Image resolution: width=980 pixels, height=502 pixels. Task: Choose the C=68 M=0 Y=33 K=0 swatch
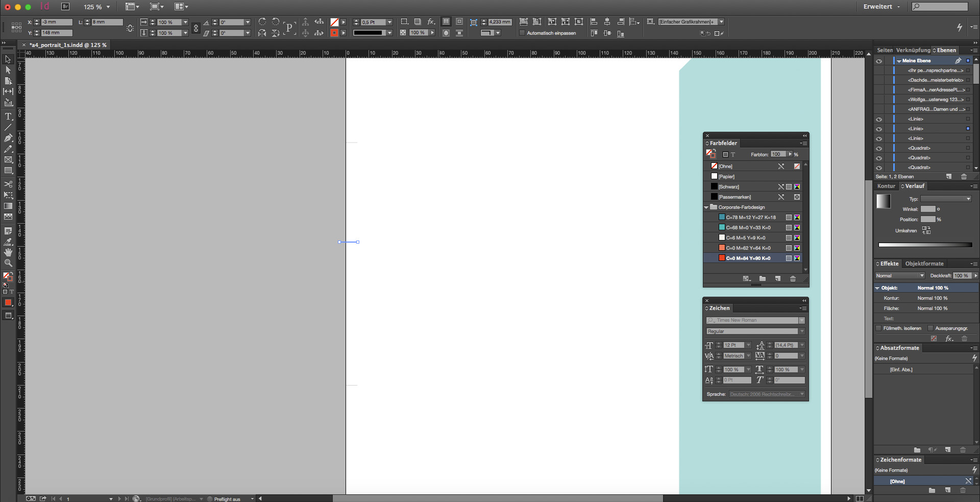pyautogui.click(x=748, y=228)
